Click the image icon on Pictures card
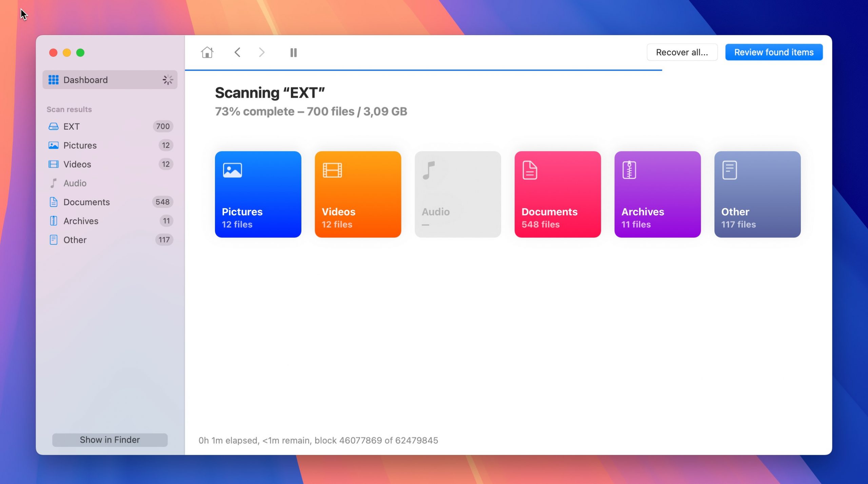Viewport: 868px width, 484px height. point(232,170)
